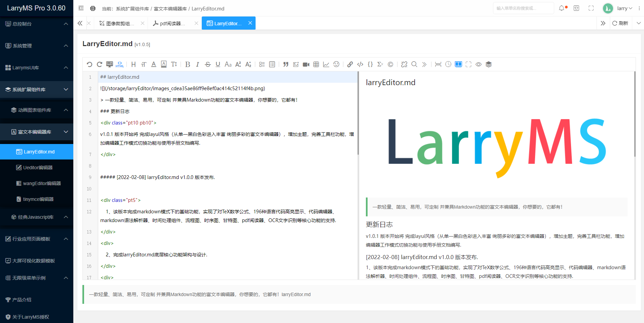Apply strikethrough formatting
The height and width of the screenshot is (323, 644).
pos(208,64)
